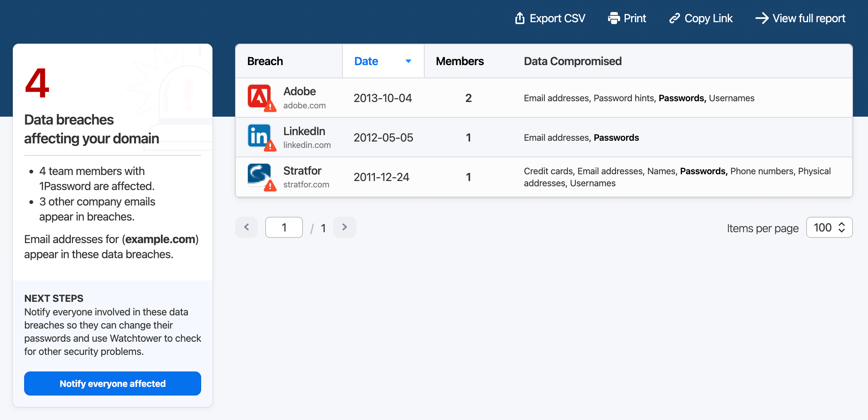
Task: Click the Print link text
Action: click(635, 18)
